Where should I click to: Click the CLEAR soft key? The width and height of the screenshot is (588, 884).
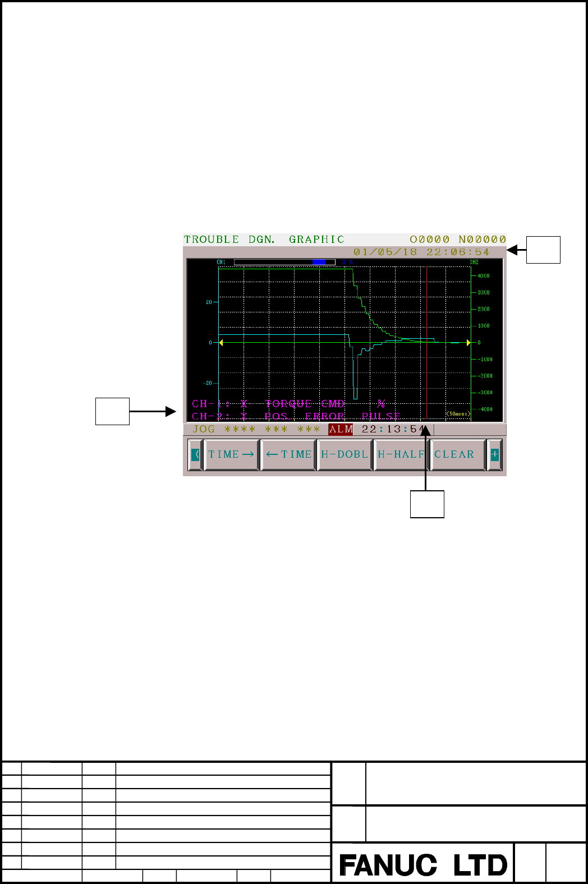[x=457, y=454]
